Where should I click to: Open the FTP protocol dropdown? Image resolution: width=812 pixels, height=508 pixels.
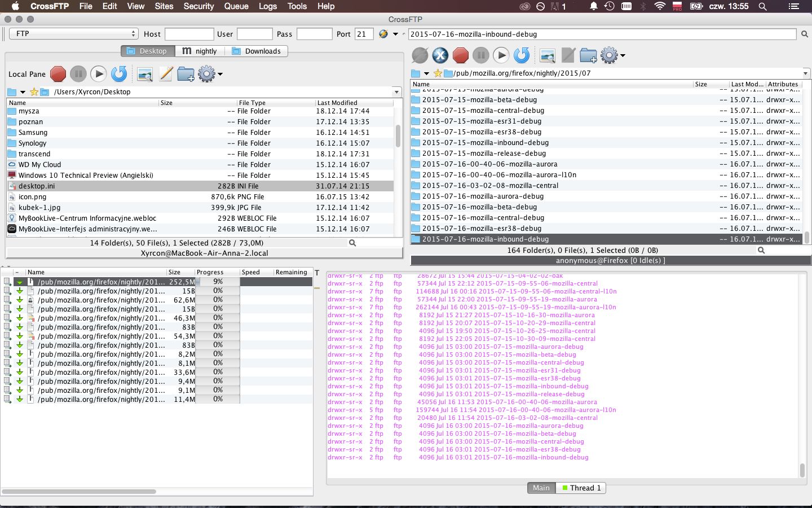(74, 34)
